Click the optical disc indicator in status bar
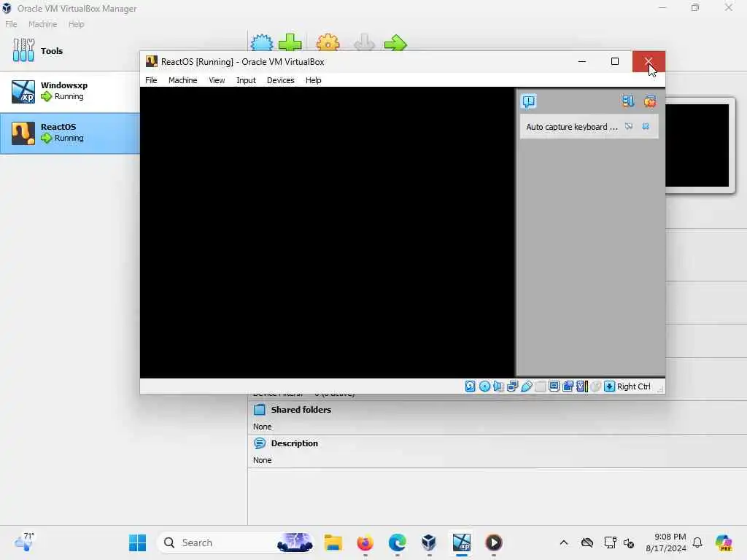747x560 pixels. [x=484, y=386]
